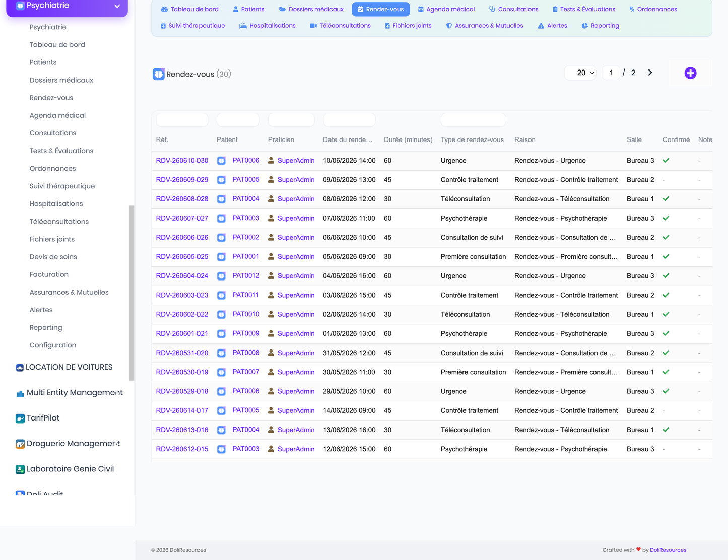
Task: Open Configuration sidebar item
Action: pyautogui.click(x=53, y=345)
